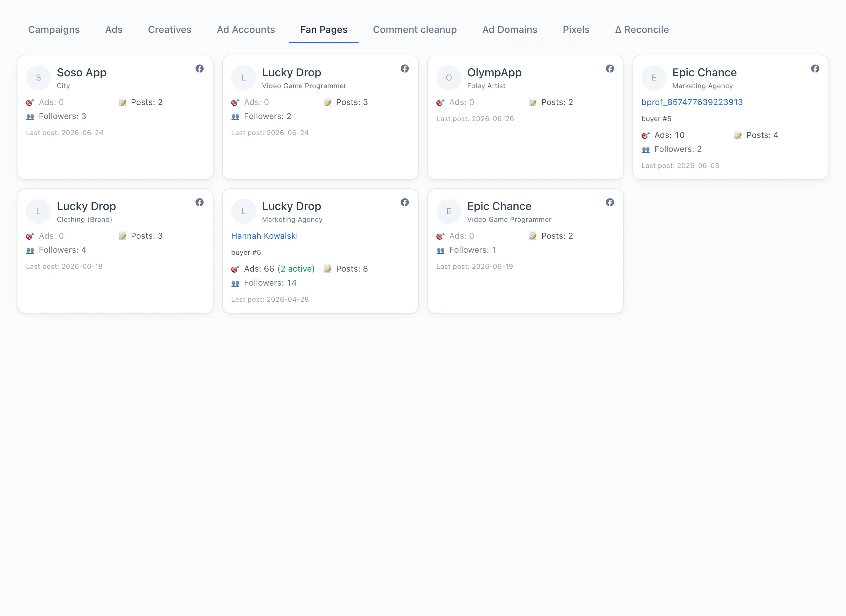Click the (2 active) ads indicator
846x616 pixels.
point(296,269)
